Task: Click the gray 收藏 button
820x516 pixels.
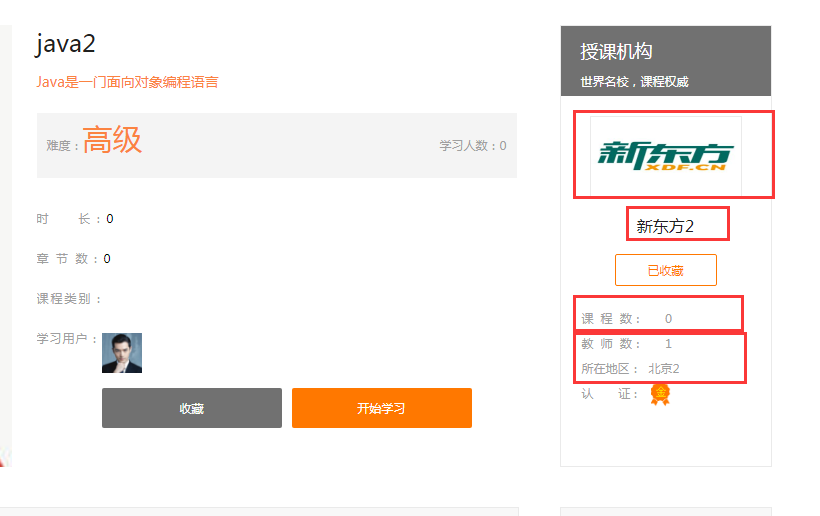Action: (x=192, y=408)
